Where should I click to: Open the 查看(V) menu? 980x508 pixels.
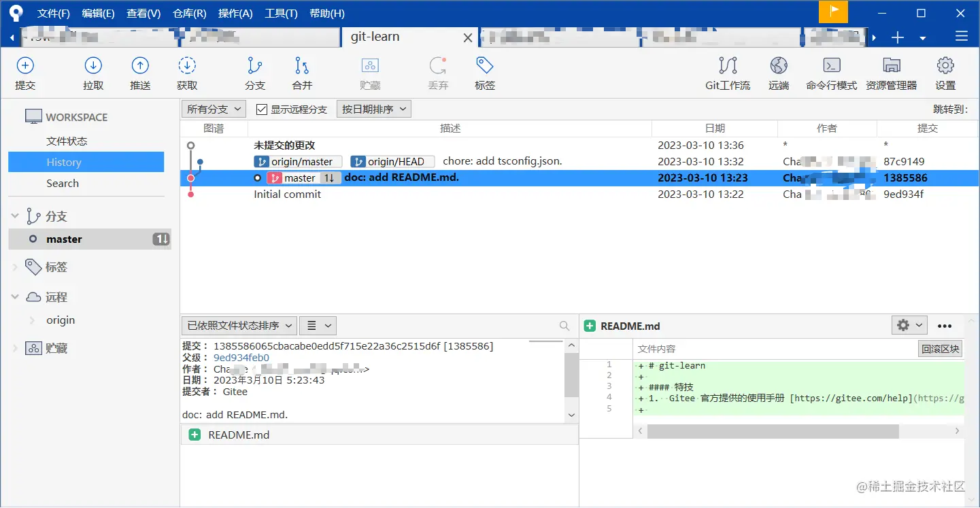tap(143, 13)
